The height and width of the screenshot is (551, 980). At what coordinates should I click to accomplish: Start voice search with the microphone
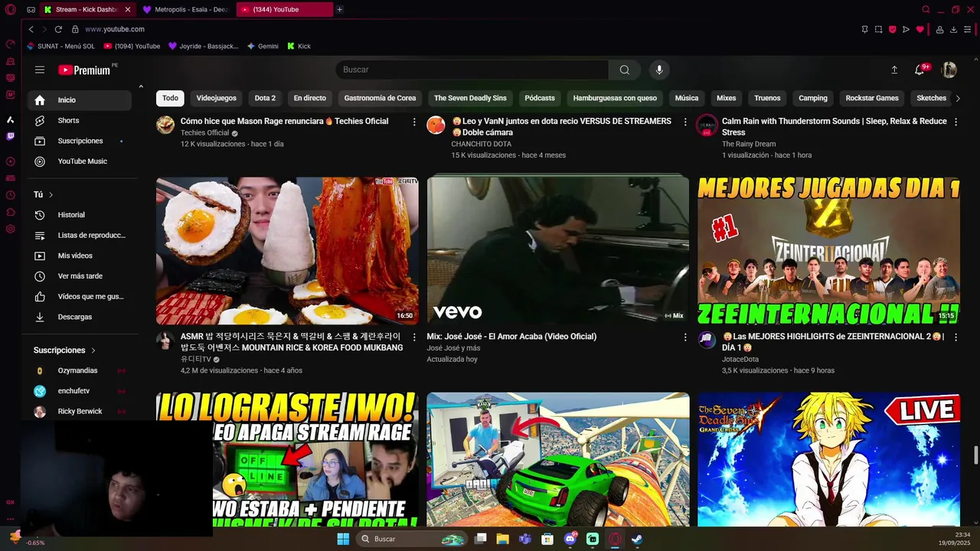[x=659, y=70]
